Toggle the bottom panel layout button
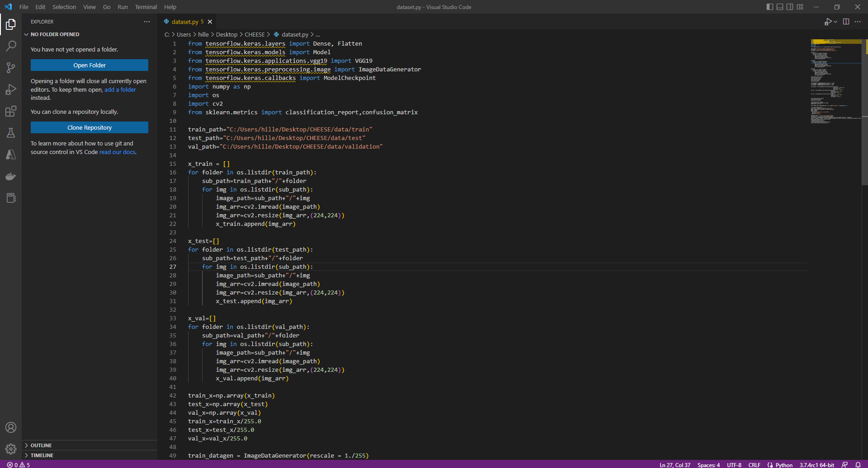The height and width of the screenshot is (468, 868). (780, 7)
